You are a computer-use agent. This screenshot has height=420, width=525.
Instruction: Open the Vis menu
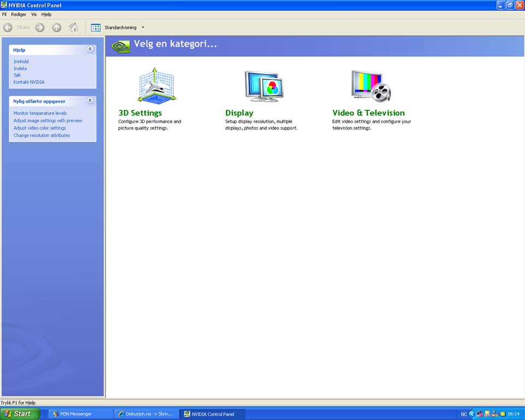34,14
